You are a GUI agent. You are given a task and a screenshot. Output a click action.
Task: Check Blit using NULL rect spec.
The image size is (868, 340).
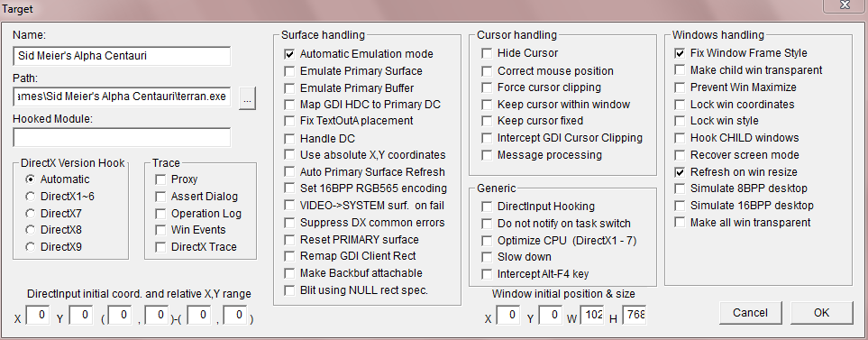289,290
